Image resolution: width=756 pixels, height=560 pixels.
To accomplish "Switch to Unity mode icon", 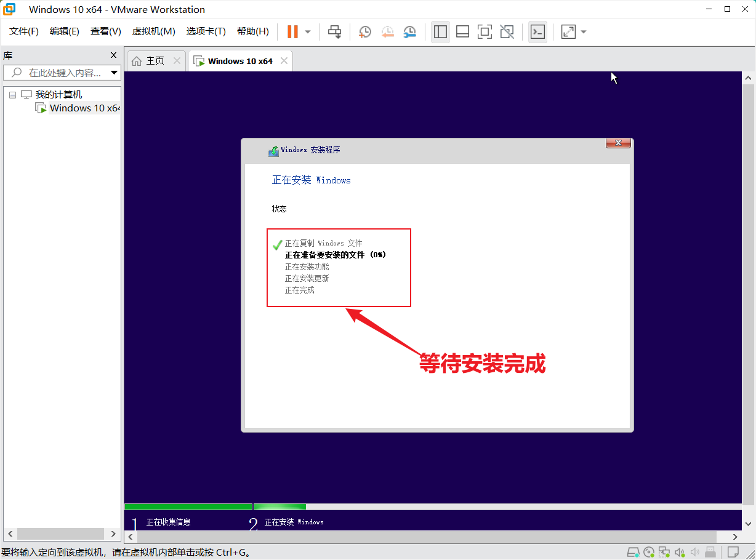I will tap(507, 31).
